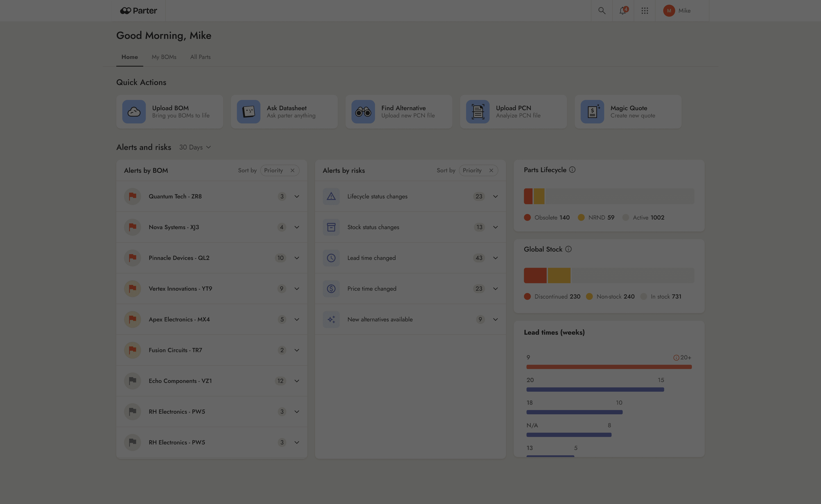Open the Upload PCN quick action
This screenshot has width=821, height=504.
[x=513, y=112]
